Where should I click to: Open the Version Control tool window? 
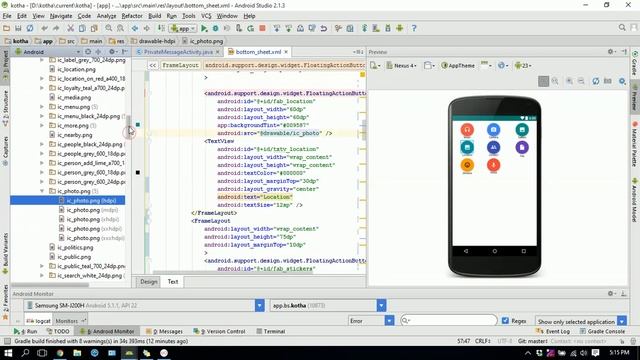point(220,331)
